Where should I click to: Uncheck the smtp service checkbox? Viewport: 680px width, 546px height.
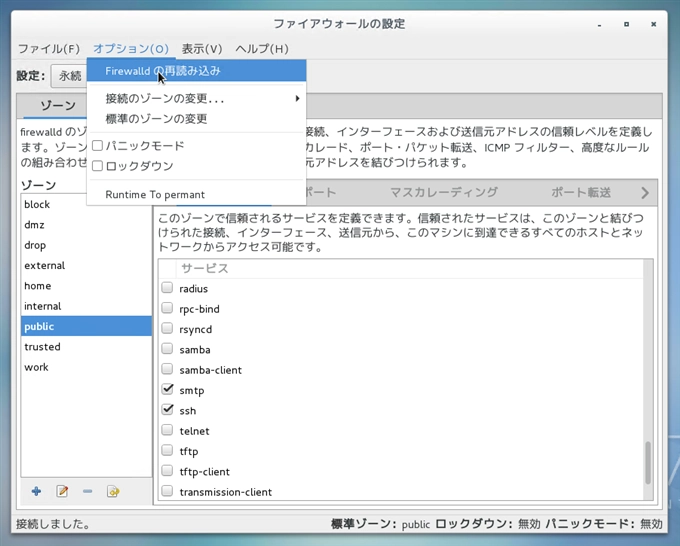(x=167, y=389)
